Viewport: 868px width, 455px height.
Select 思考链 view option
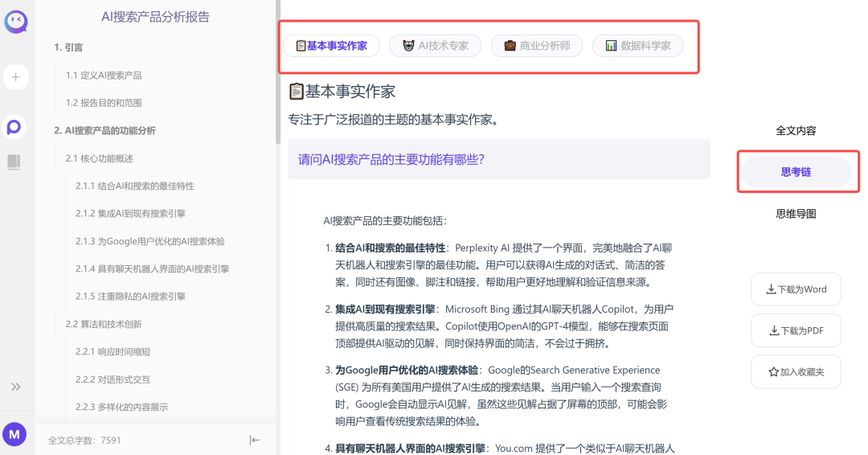796,172
